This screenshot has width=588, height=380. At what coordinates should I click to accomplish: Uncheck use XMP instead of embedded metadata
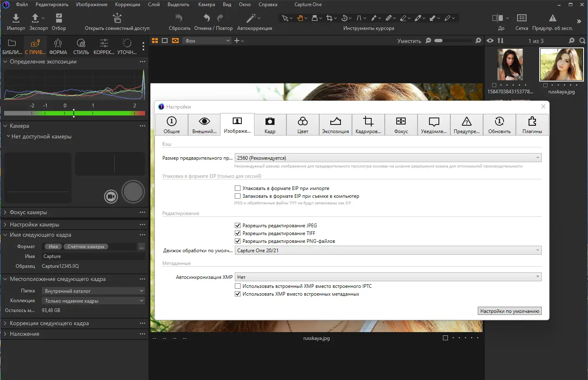[238, 294]
